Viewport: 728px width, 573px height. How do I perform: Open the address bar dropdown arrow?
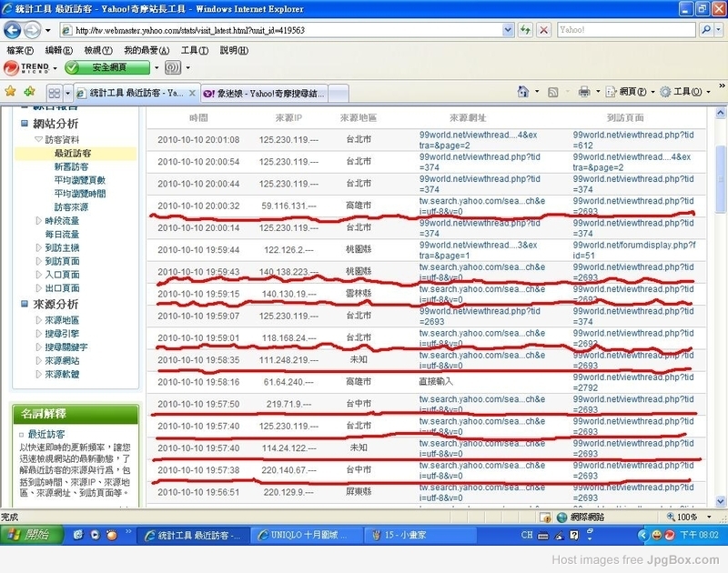(x=508, y=30)
